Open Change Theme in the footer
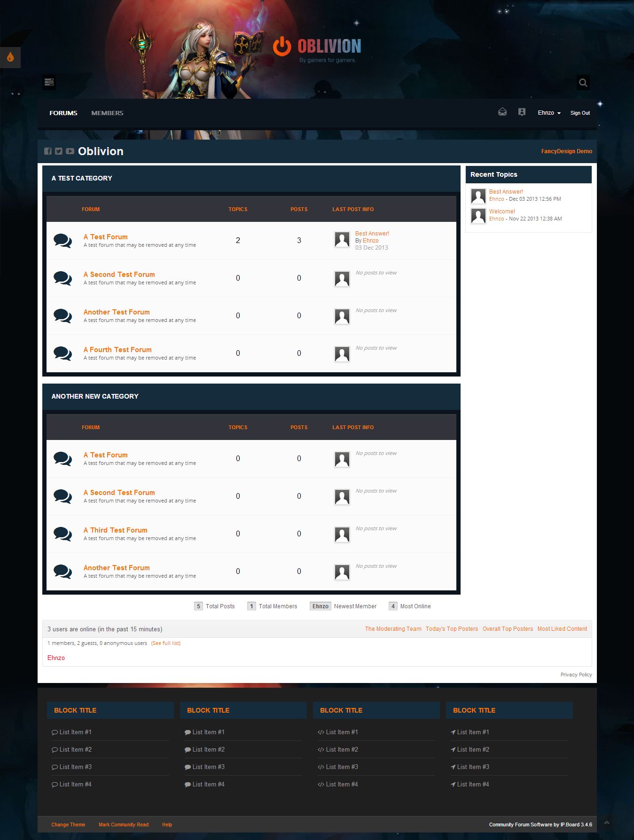Image resolution: width=634 pixels, height=840 pixels. tap(68, 824)
